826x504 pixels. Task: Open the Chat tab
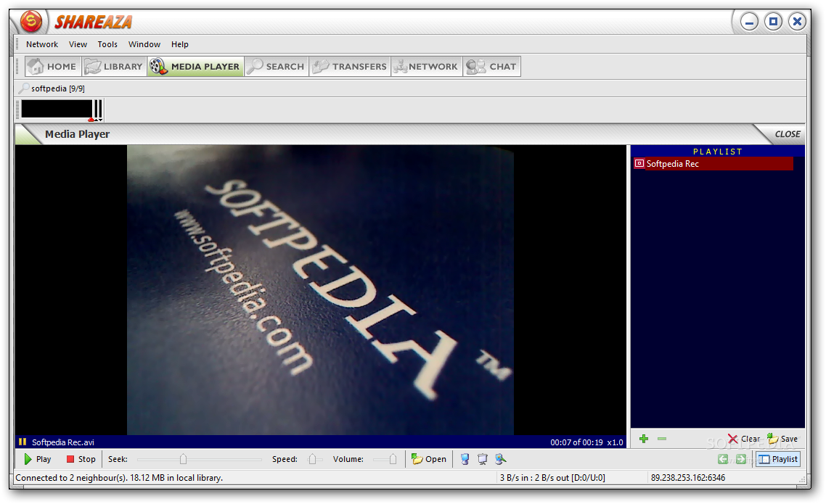point(491,66)
